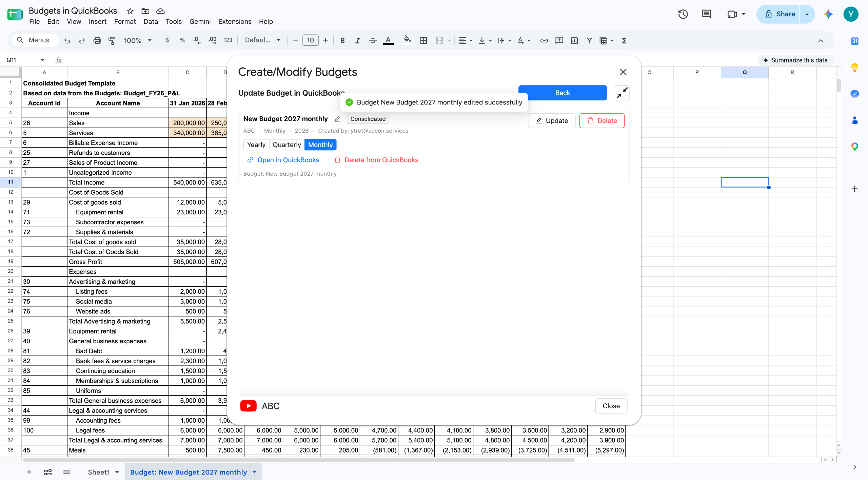Click the Insert link icon
The image size is (868, 480).
(x=544, y=40)
